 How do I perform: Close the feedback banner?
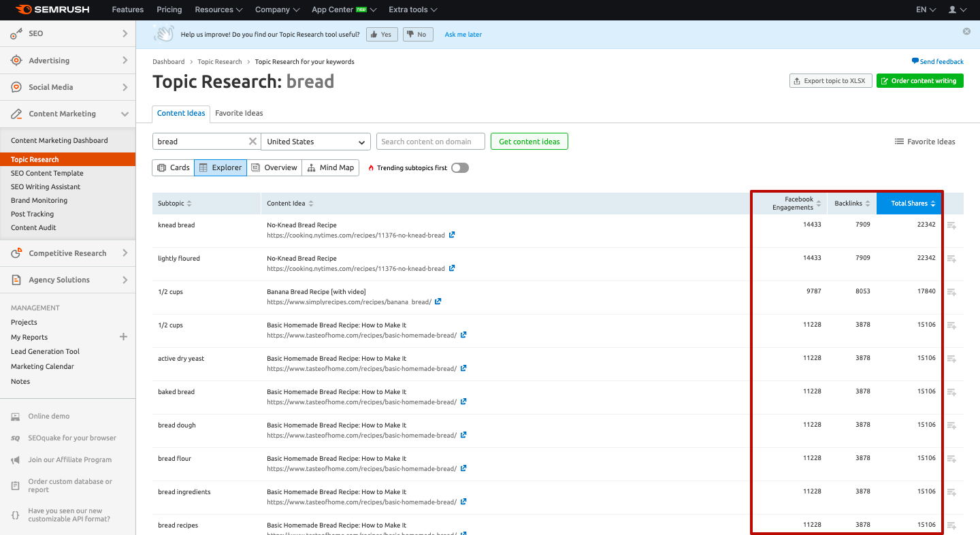[x=966, y=31]
